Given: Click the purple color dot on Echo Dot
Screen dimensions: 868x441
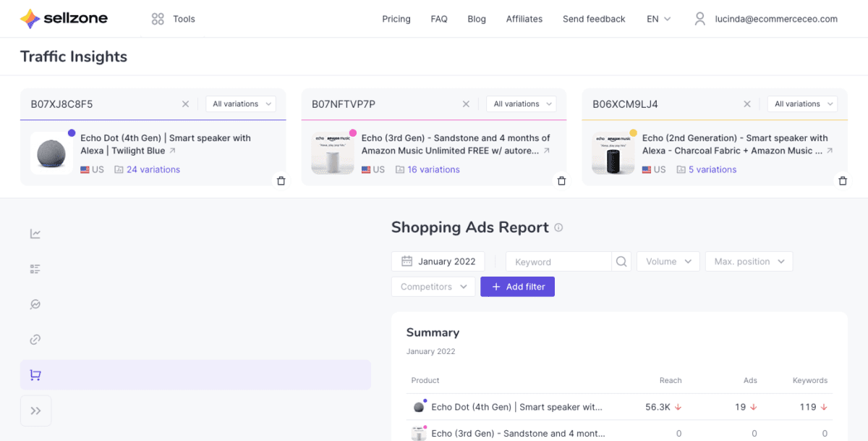Looking at the screenshot, I should [x=72, y=133].
